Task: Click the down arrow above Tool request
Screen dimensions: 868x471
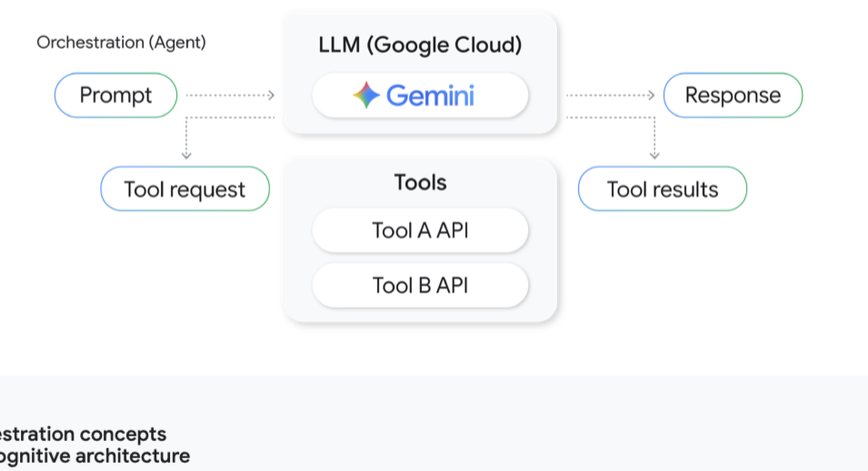Action: coord(186,155)
